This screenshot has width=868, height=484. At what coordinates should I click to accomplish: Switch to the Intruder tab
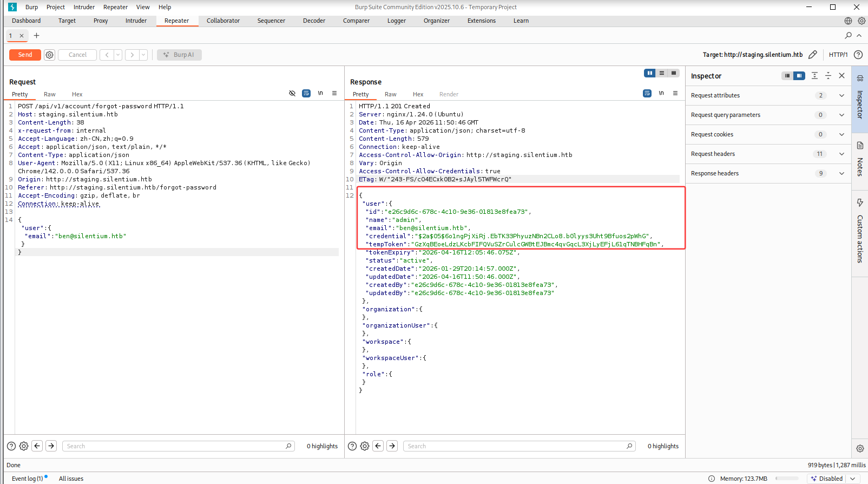(x=136, y=21)
